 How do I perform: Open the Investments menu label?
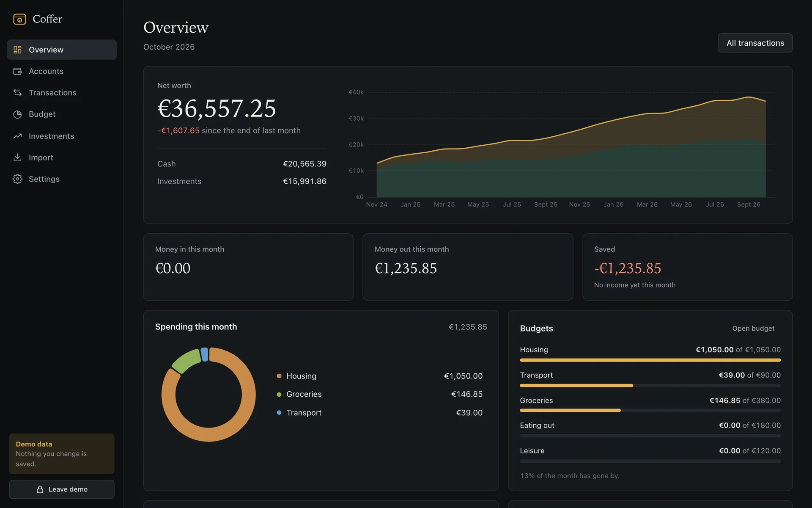(51, 136)
